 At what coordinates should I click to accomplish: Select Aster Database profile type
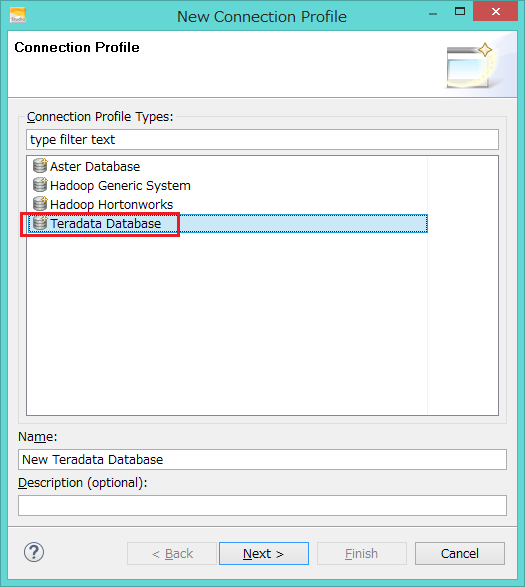pyautogui.click(x=95, y=166)
